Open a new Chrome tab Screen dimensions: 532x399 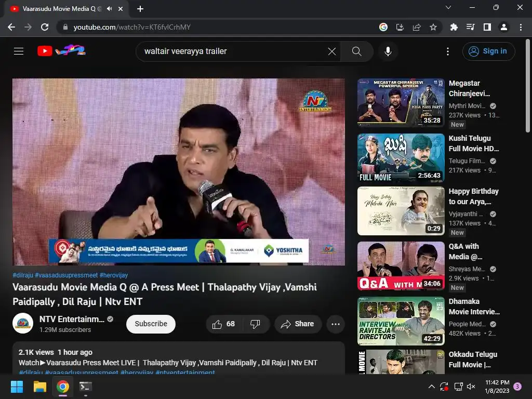(140, 9)
